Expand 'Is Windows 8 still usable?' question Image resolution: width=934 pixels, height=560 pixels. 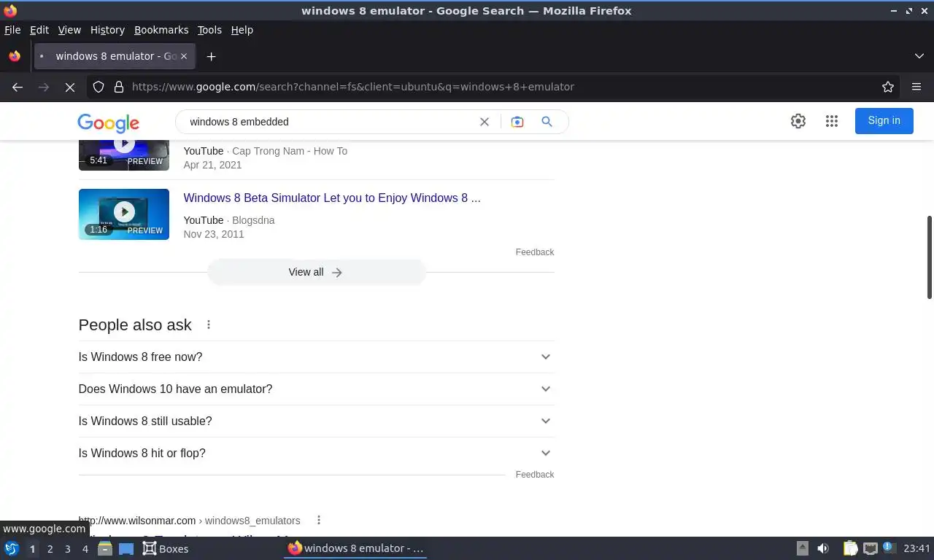316,421
